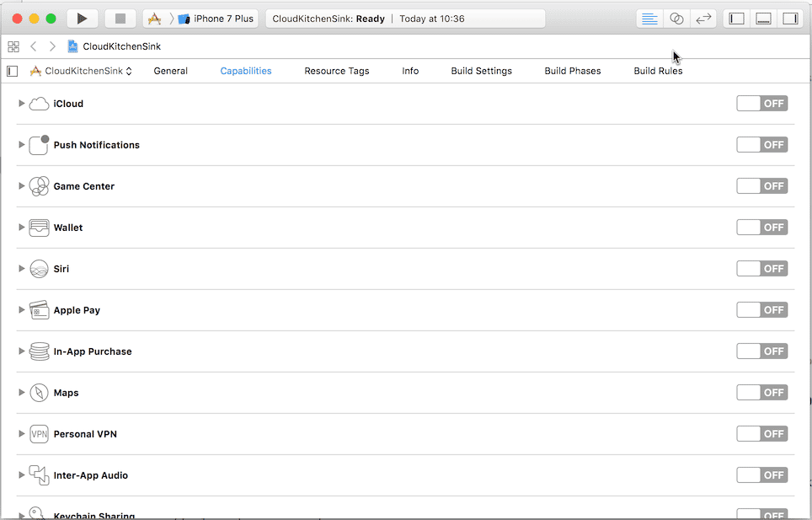The height and width of the screenshot is (520, 812).
Task: Expand the iCloud capability
Action: 21,103
